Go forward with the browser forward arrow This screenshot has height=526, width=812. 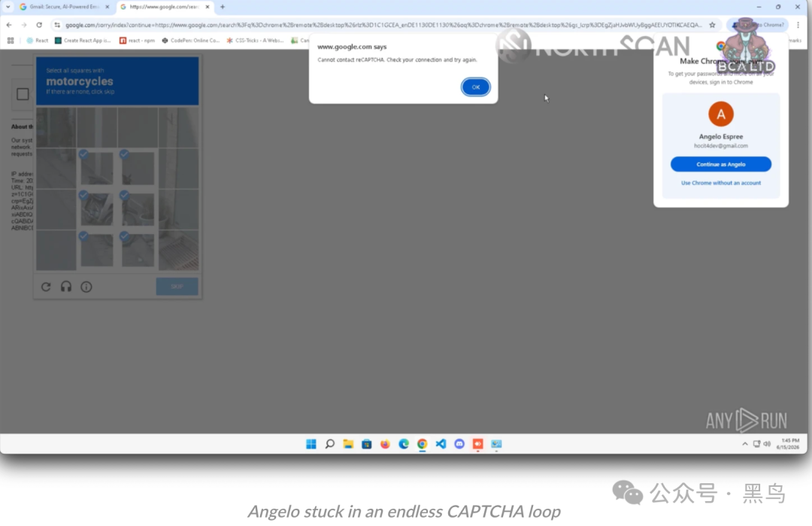tap(24, 25)
